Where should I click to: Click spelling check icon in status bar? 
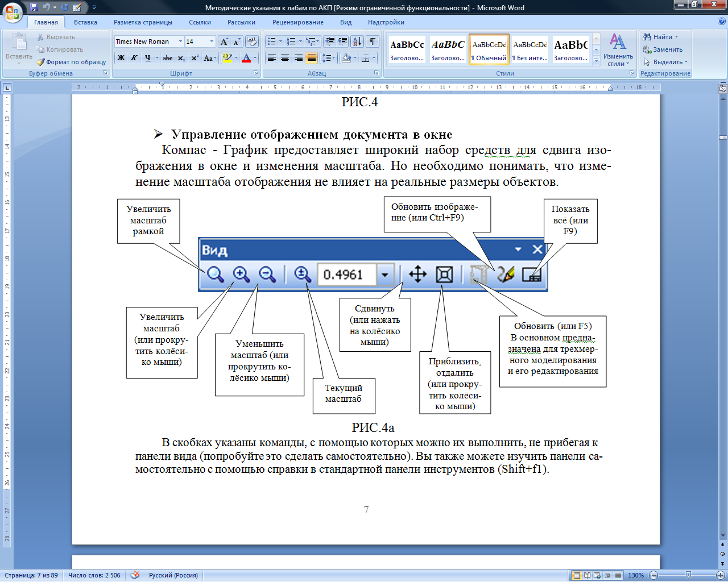(135, 575)
